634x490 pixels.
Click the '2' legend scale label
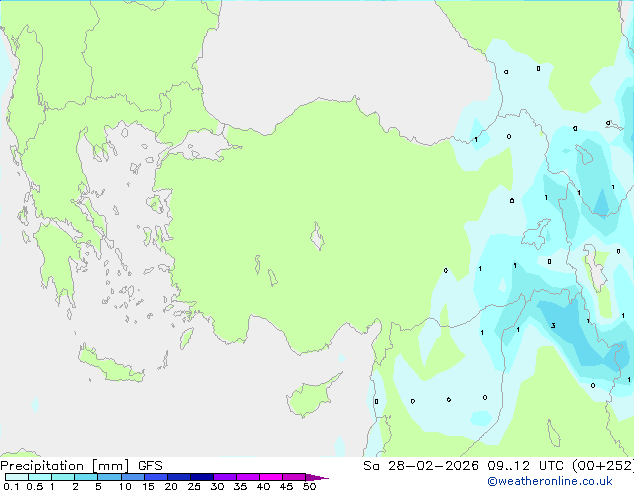click(x=76, y=486)
